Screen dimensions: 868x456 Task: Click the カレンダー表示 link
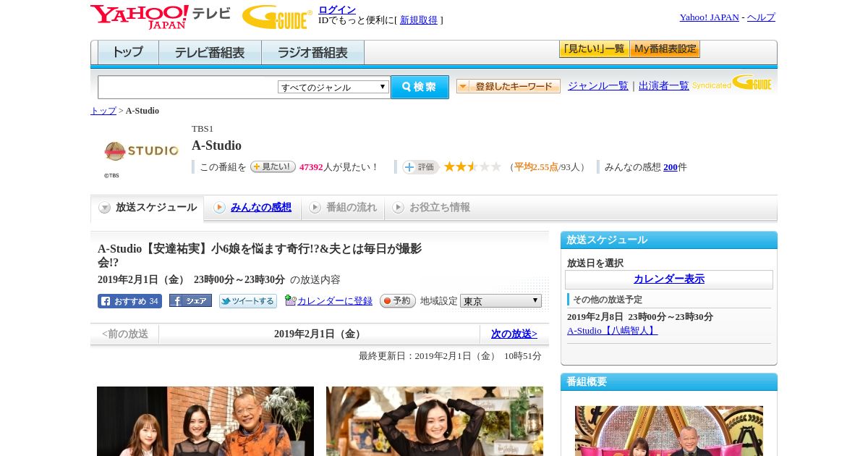pos(669,279)
